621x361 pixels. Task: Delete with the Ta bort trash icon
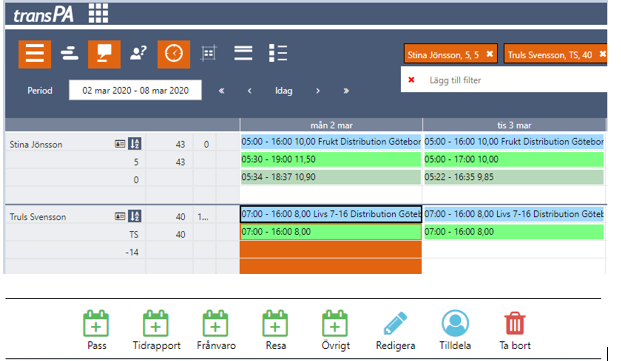coord(515,330)
